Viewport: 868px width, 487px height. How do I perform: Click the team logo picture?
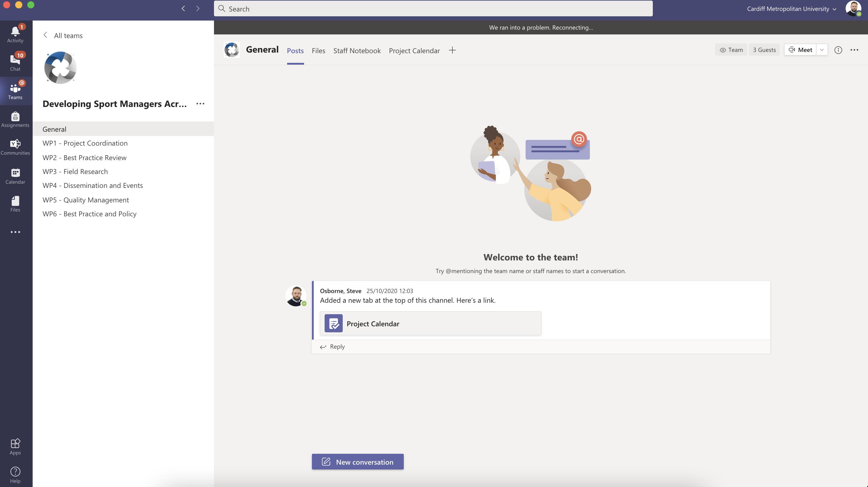click(60, 67)
